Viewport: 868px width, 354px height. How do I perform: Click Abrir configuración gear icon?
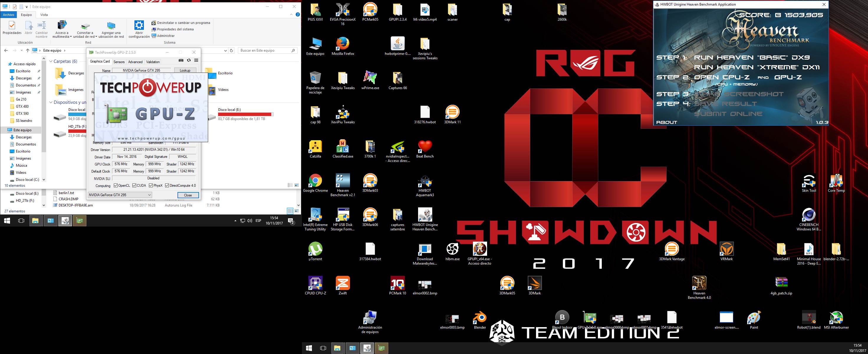click(139, 29)
